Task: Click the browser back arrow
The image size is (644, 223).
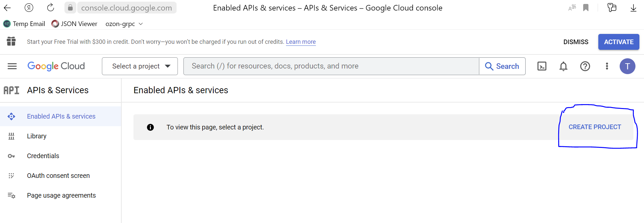Action: 7,8
